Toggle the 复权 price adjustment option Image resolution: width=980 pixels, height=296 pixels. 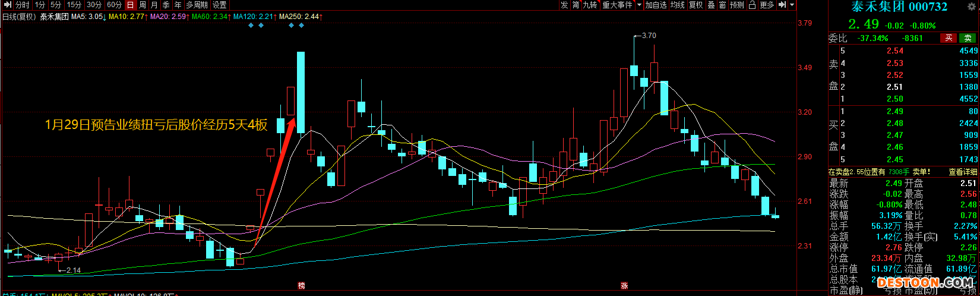click(x=696, y=5)
